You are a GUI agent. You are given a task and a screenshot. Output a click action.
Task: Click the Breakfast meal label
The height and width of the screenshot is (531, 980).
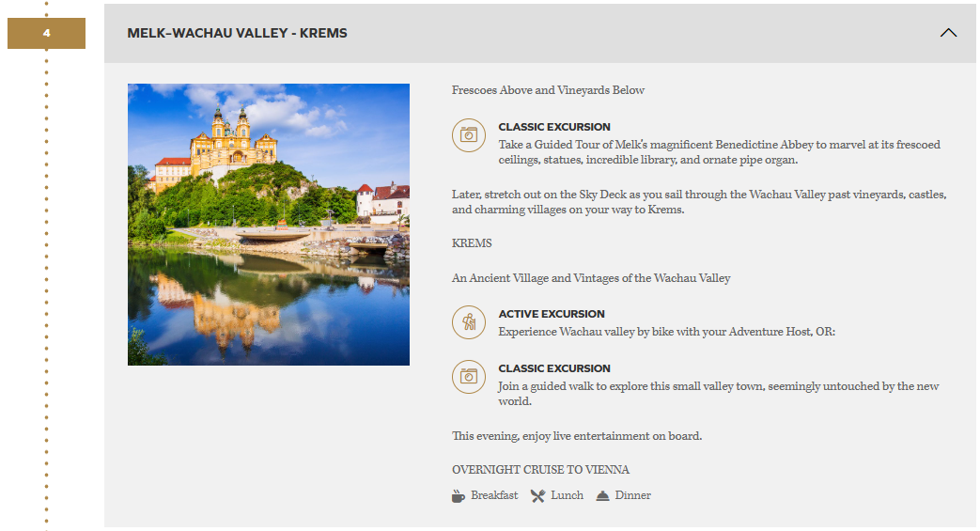(x=494, y=495)
